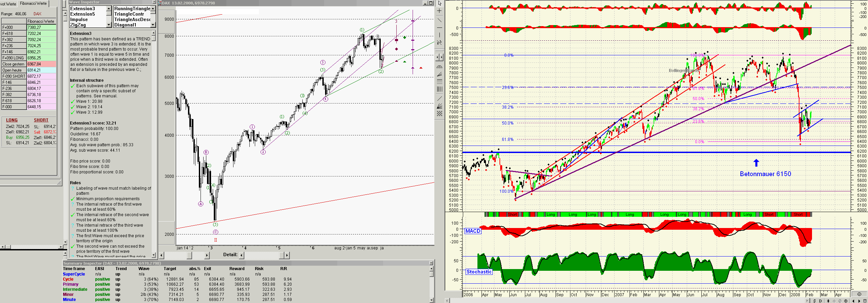Image resolution: width=868 pixels, height=303 pixels.
Task: Click the Open heute value 6914,21
Action: (41, 70)
